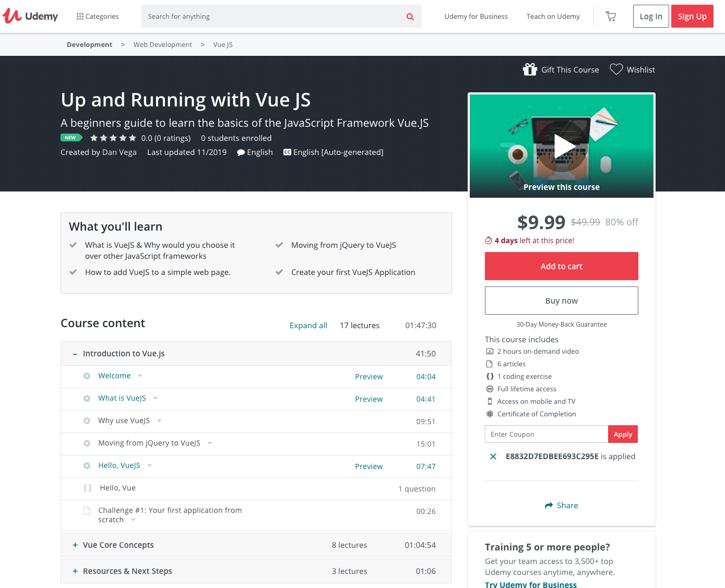The width and height of the screenshot is (725, 588).
Task: Open Dan Vega instructor link
Action: pyautogui.click(x=120, y=152)
